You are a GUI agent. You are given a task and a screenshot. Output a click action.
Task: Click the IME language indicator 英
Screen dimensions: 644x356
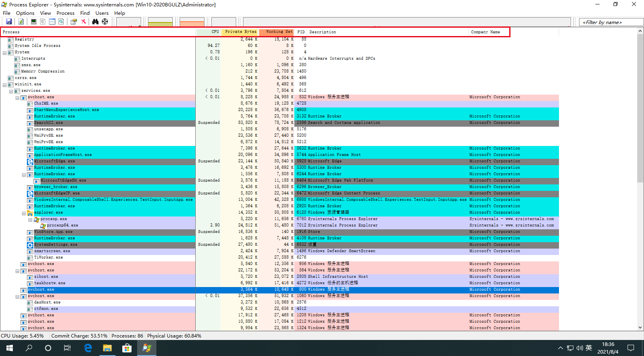589,348
